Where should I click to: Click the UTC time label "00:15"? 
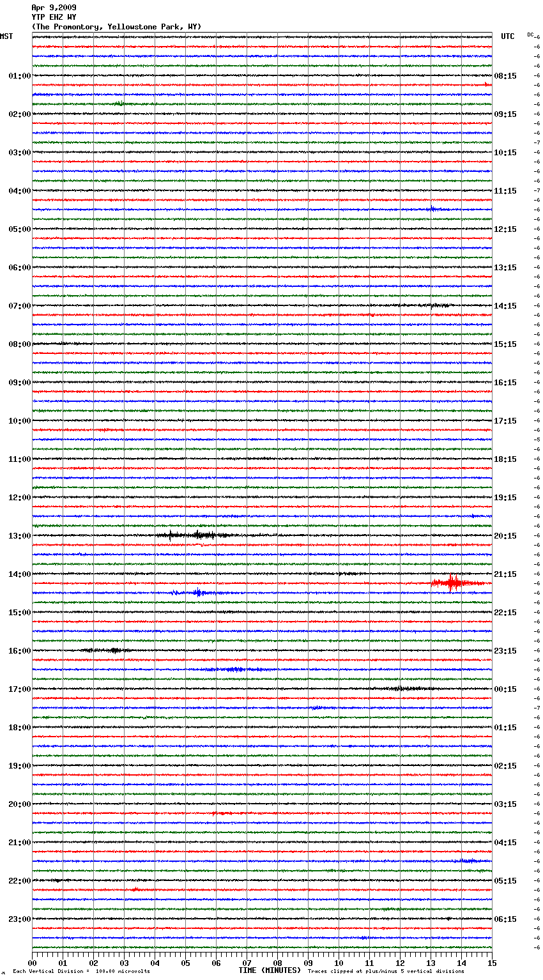505,689
